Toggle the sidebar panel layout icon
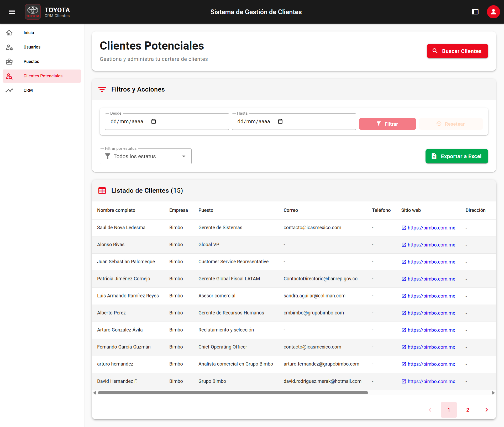 475,12
